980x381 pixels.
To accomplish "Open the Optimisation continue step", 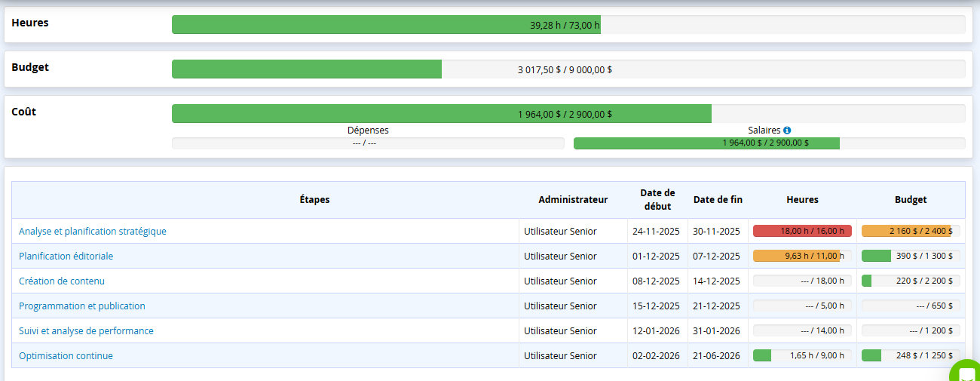I will (66, 356).
